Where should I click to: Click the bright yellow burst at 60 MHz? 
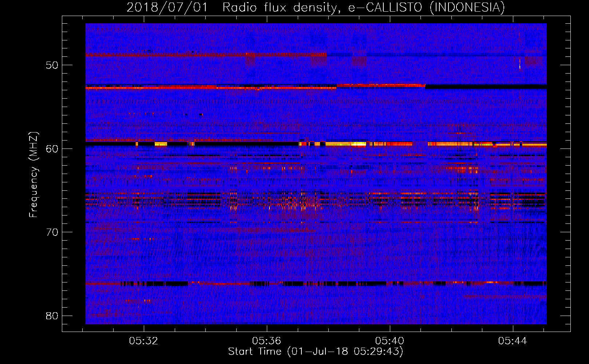click(x=346, y=144)
